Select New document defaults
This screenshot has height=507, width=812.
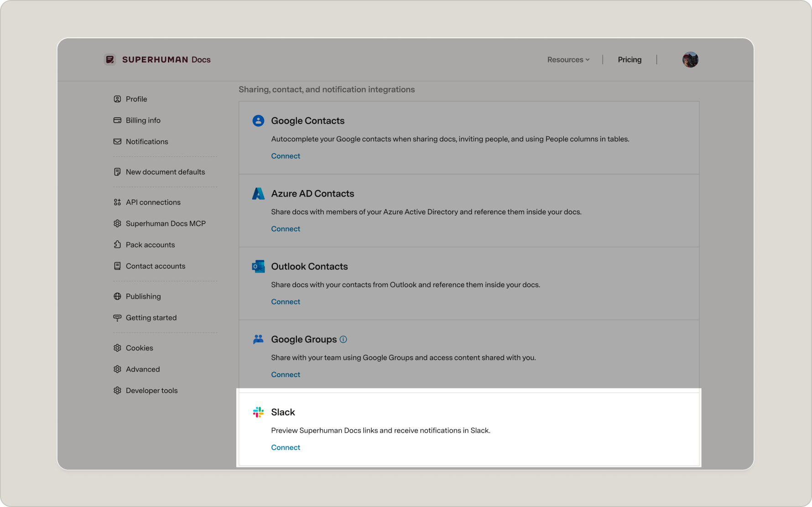(165, 172)
